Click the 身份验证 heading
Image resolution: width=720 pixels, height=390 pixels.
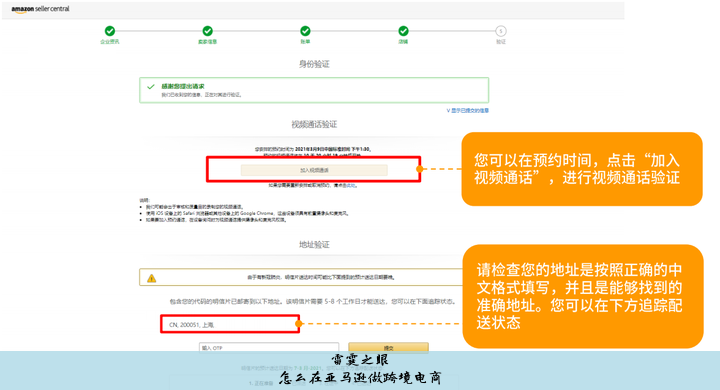(314, 64)
